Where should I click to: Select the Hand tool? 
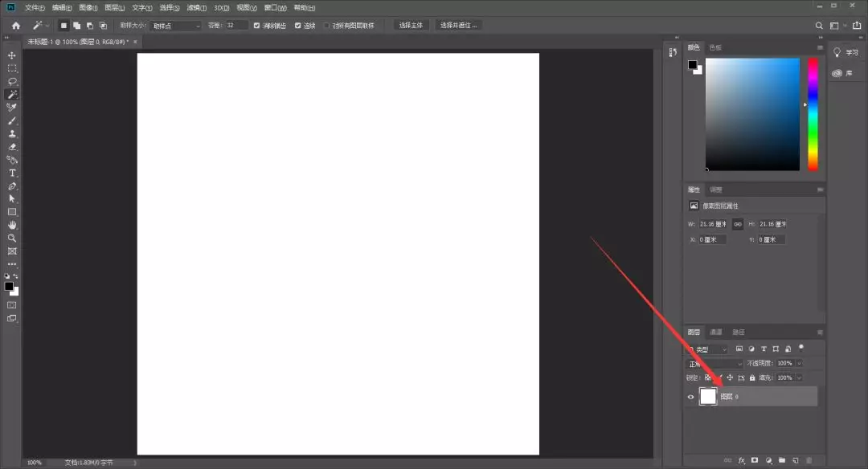(x=12, y=225)
